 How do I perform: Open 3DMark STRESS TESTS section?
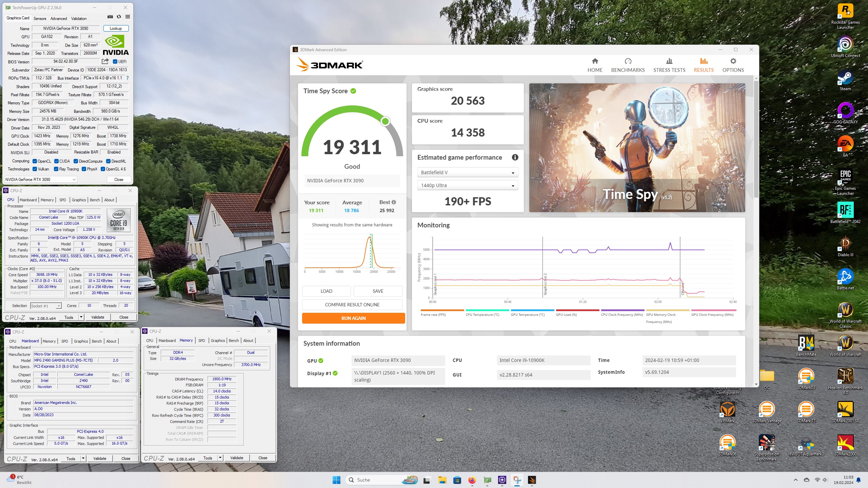tap(669, 65)
